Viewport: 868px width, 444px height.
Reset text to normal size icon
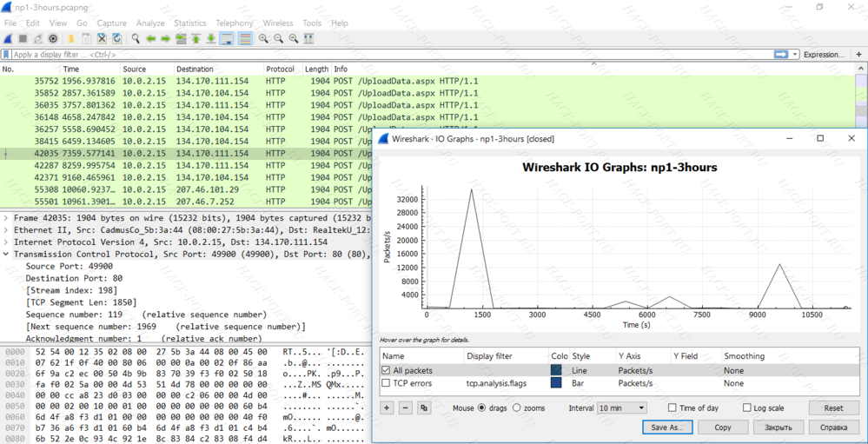294,39
